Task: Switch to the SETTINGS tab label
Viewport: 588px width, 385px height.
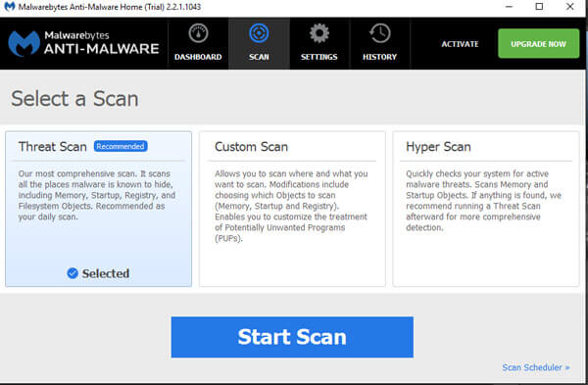Action: (319, 57)
